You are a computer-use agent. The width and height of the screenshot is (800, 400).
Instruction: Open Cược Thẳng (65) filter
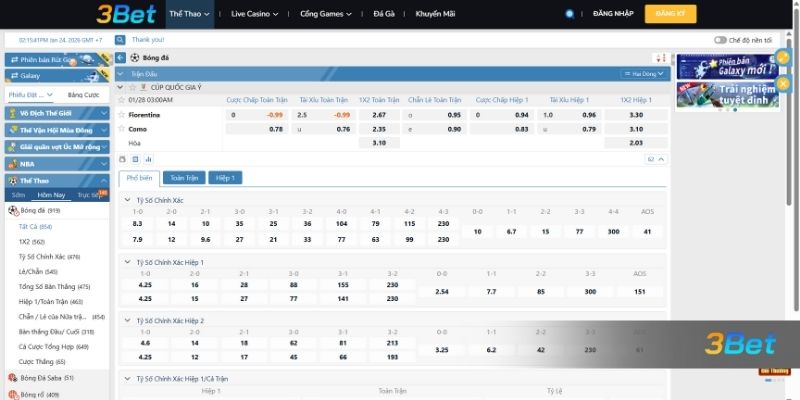(x=42, y=362)
